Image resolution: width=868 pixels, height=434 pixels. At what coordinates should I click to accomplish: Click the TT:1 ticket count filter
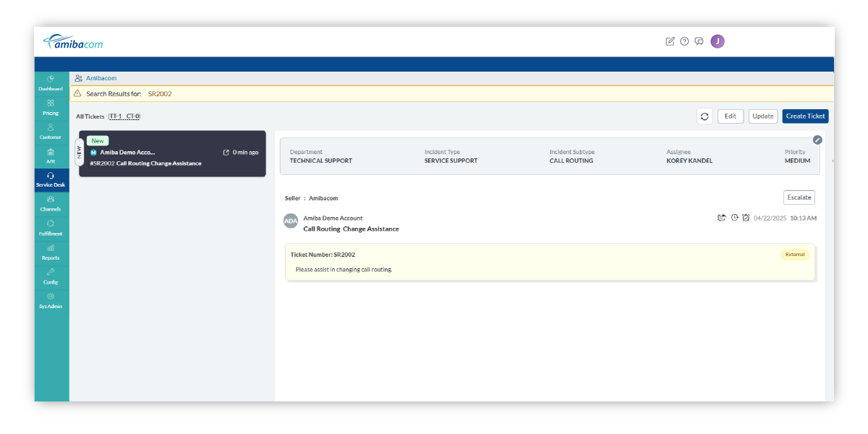pyautogui.click(x=116, y=116)
